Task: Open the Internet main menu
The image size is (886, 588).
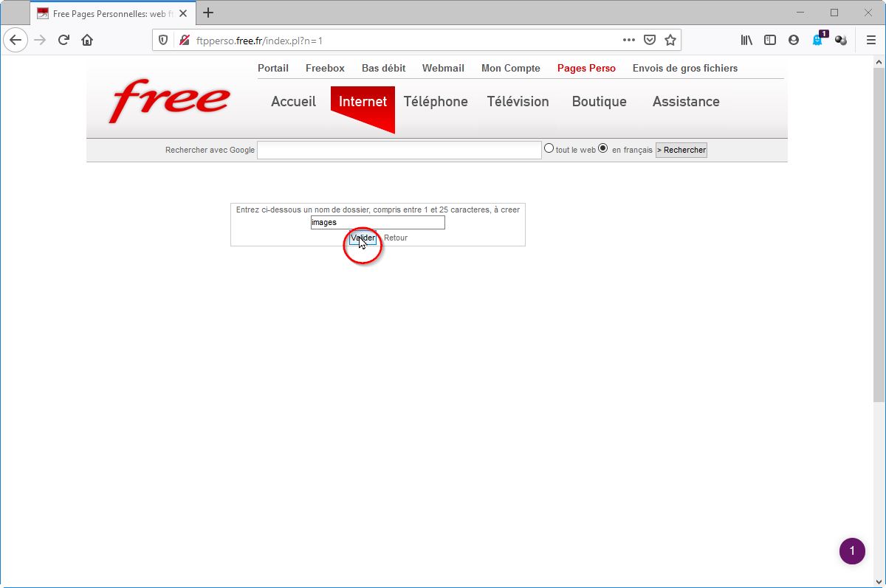Action: [363, 102]
